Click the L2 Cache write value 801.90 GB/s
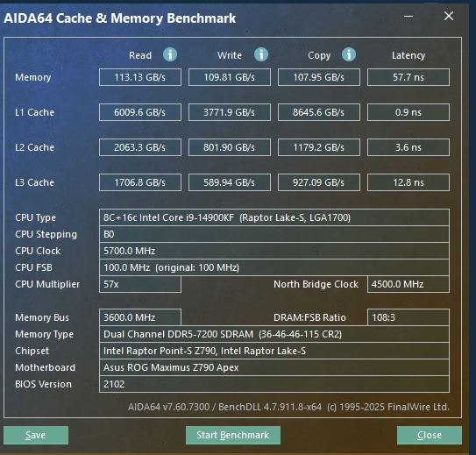The height and width of the screenshot is (455, 476). [230, 147]
